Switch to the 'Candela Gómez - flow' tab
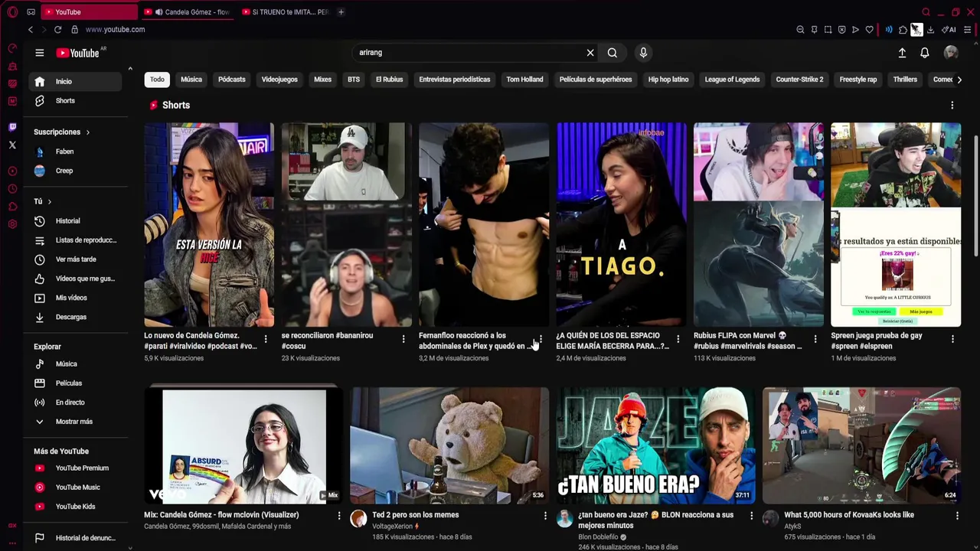Screen dimensions: 980x551 click(188, 12)
